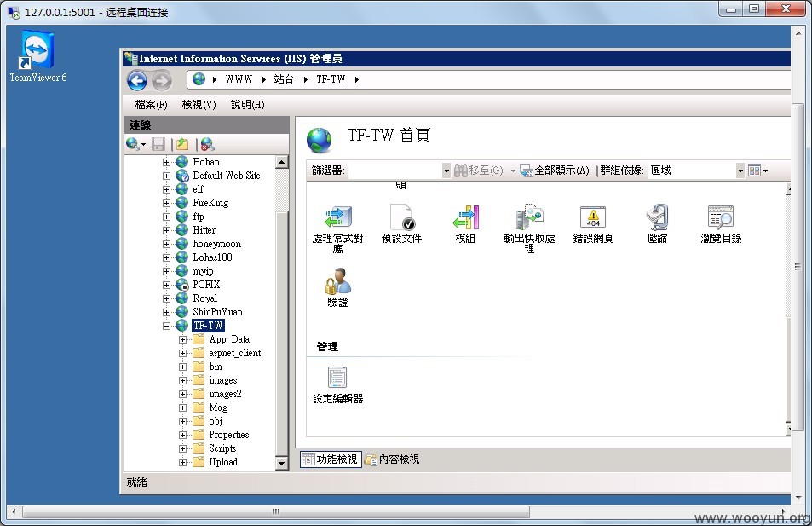Viewport: 812px width, 526px height.
Task: Click the App_Data folder icon
Action: (199, 339)
